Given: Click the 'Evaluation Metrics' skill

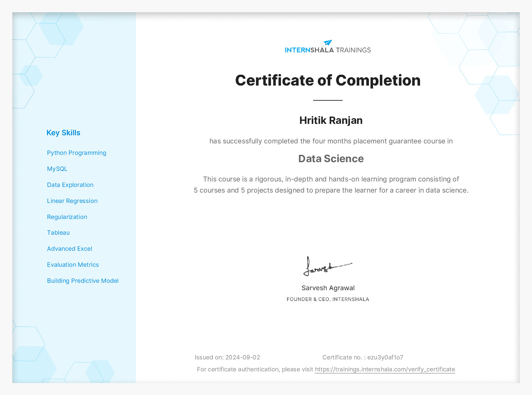Looking at the screenshot, I should pyautogui.click(x=73, y=265).
